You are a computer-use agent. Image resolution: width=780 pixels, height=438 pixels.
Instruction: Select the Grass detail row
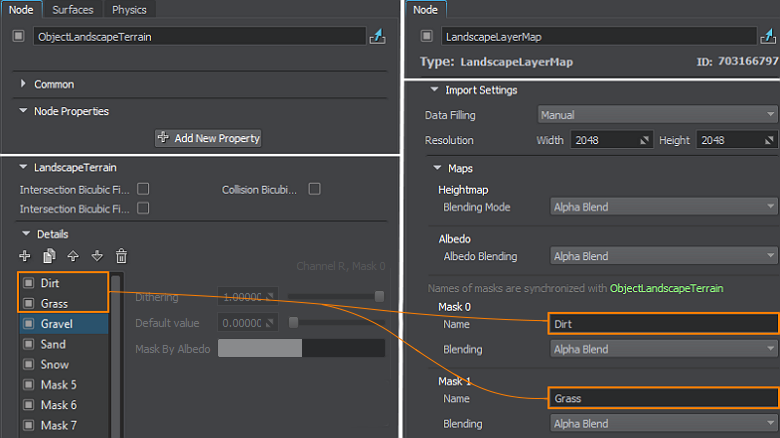click(64, 304)
